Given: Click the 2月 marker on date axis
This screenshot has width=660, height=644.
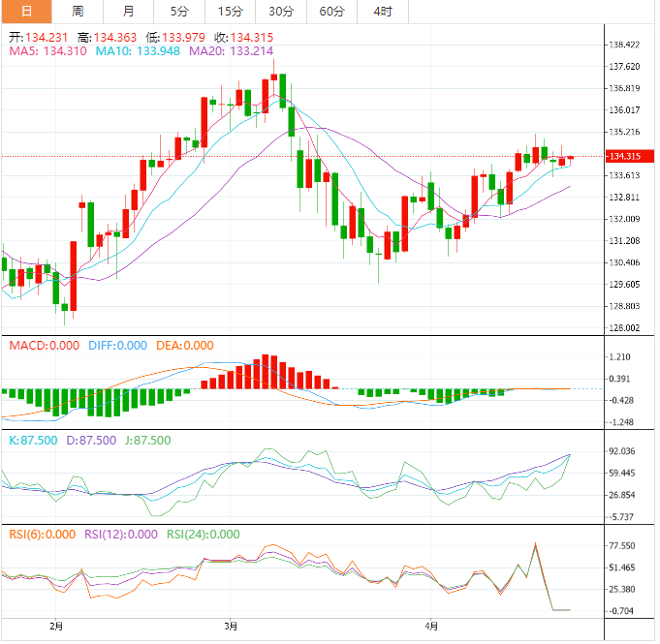Looking at the screenshot, I should point(56,627).
